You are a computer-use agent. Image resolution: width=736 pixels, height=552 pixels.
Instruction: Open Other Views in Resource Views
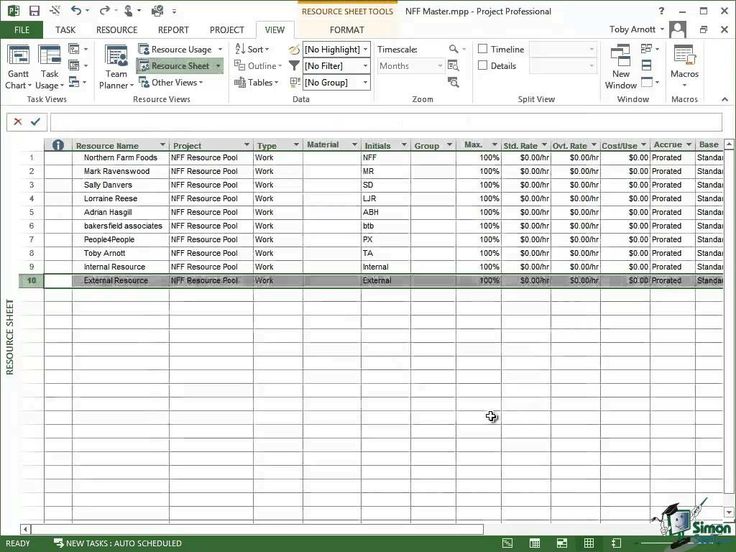(x=171, y=83)
